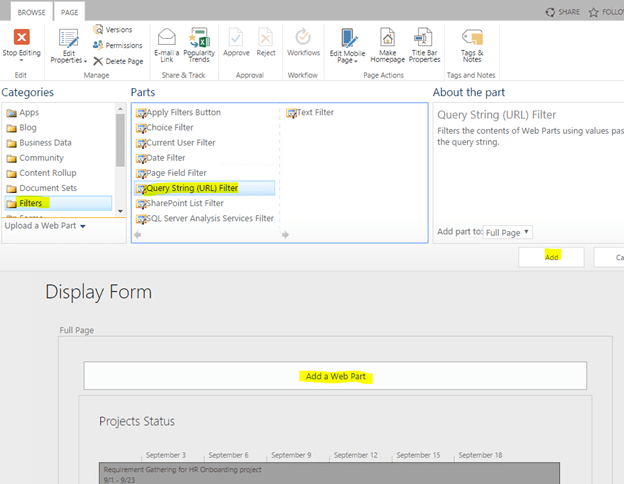Click E-mail a Link icon
Screen dimensions: 624x484
point(167,37)
